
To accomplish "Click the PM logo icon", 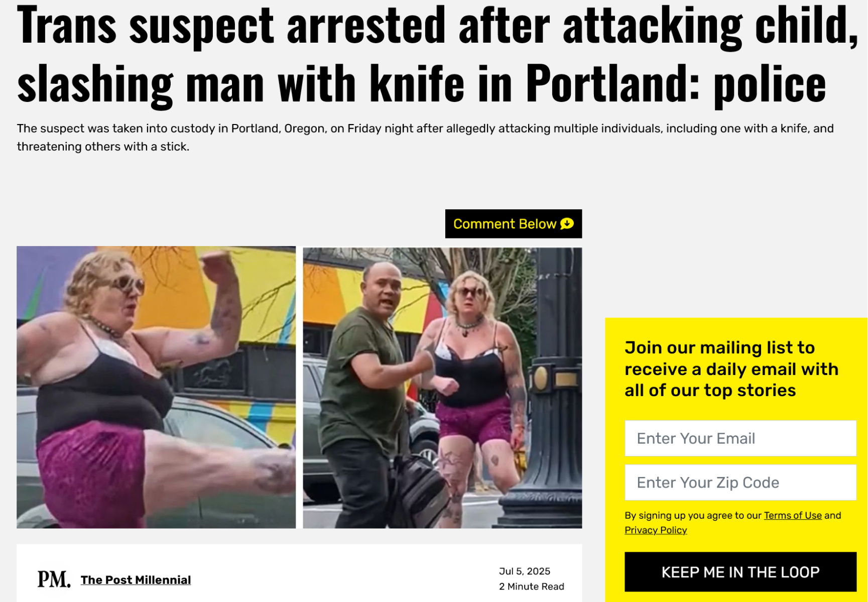I will click(x=54, y=579).
